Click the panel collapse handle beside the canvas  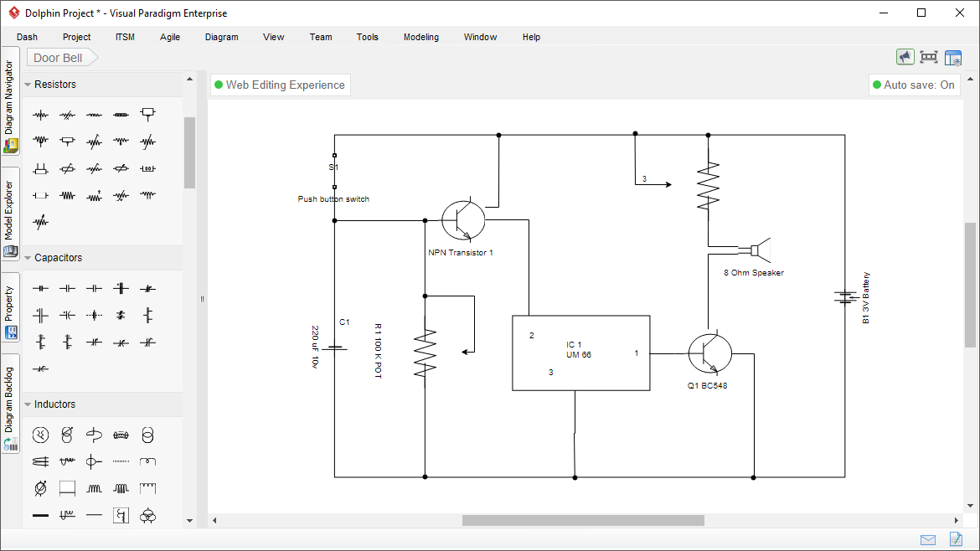(x=202, y=299)
